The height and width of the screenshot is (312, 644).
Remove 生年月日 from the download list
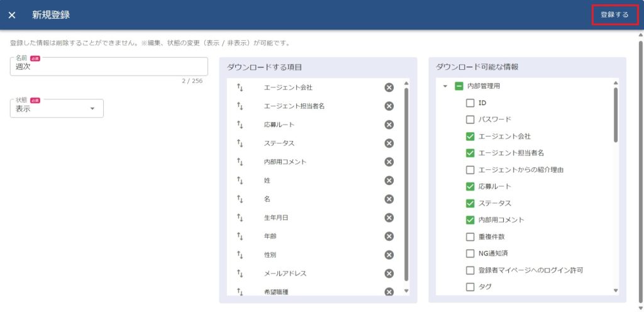389,218
